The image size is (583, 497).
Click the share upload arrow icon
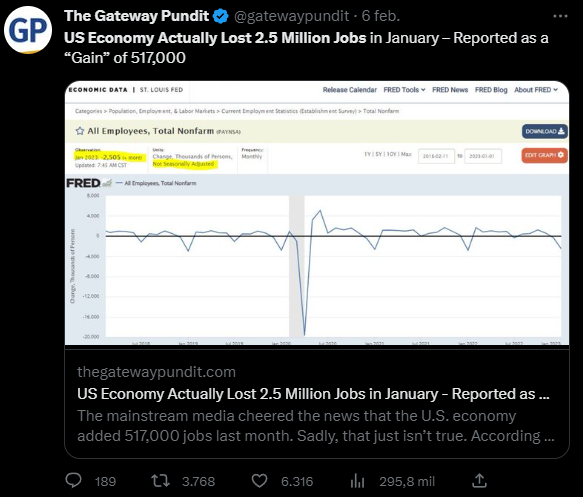point(479,480)
